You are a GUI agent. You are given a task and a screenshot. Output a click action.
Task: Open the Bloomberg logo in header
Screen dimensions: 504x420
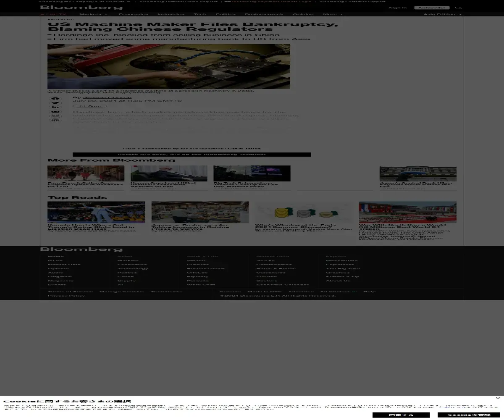coord(81,8)
